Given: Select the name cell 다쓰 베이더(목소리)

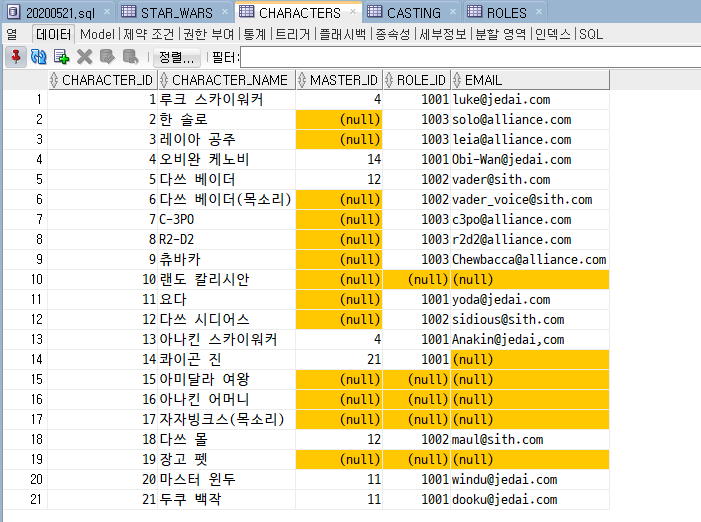Looking at the screenshot, I should tap(225, 199).
